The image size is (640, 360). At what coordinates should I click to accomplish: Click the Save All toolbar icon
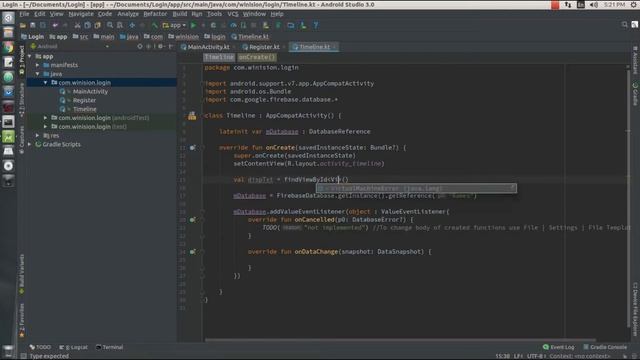[33, 25]
